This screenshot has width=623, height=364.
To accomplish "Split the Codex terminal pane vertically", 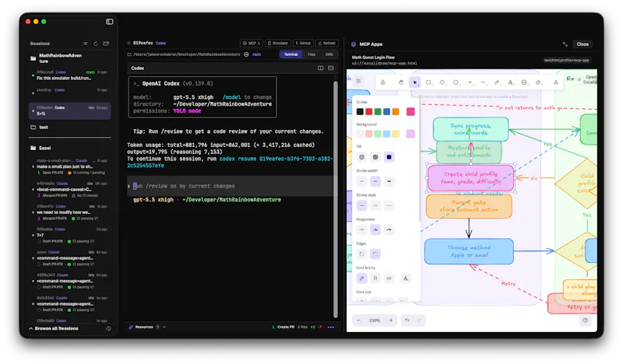I will click(x=320, y=68).
